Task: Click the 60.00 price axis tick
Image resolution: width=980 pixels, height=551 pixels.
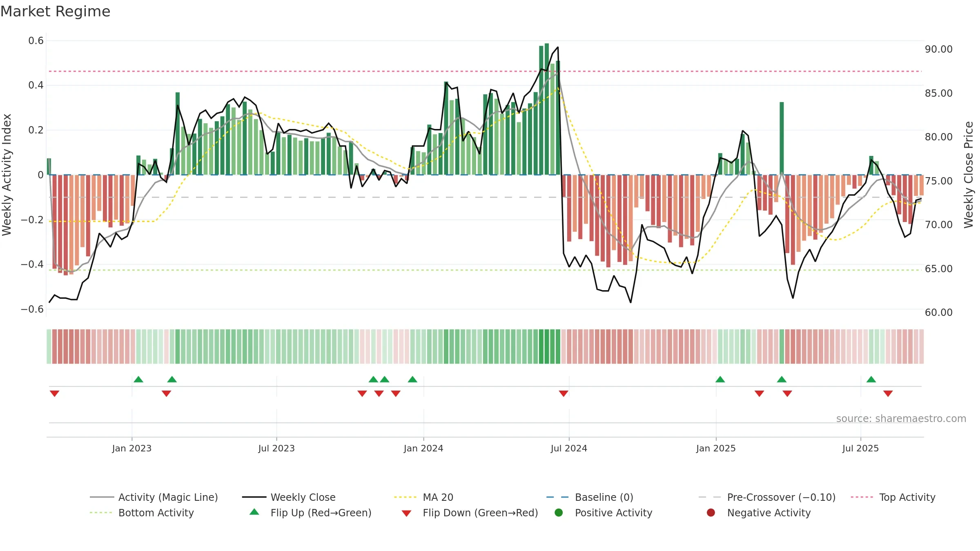Action: tap(939, 313)
